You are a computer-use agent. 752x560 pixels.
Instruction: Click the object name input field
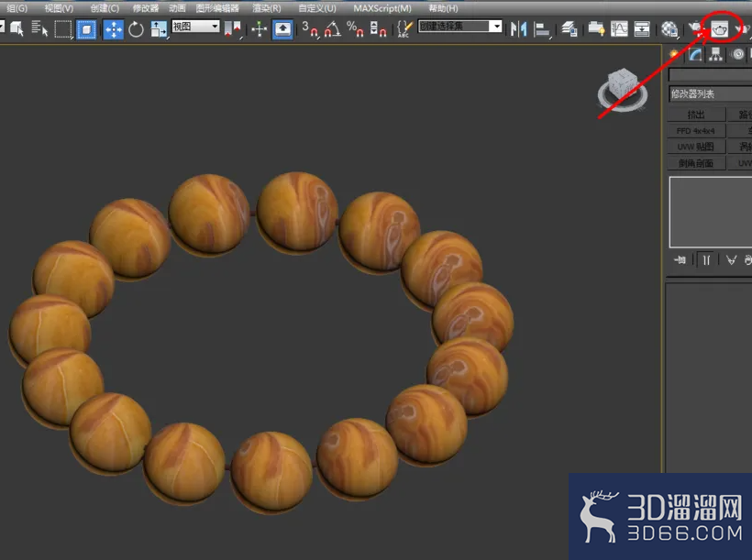click(x=710, y=75)
